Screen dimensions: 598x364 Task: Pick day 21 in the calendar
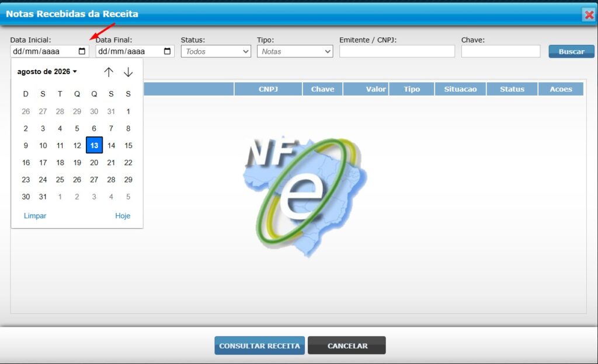coord(111,163)
